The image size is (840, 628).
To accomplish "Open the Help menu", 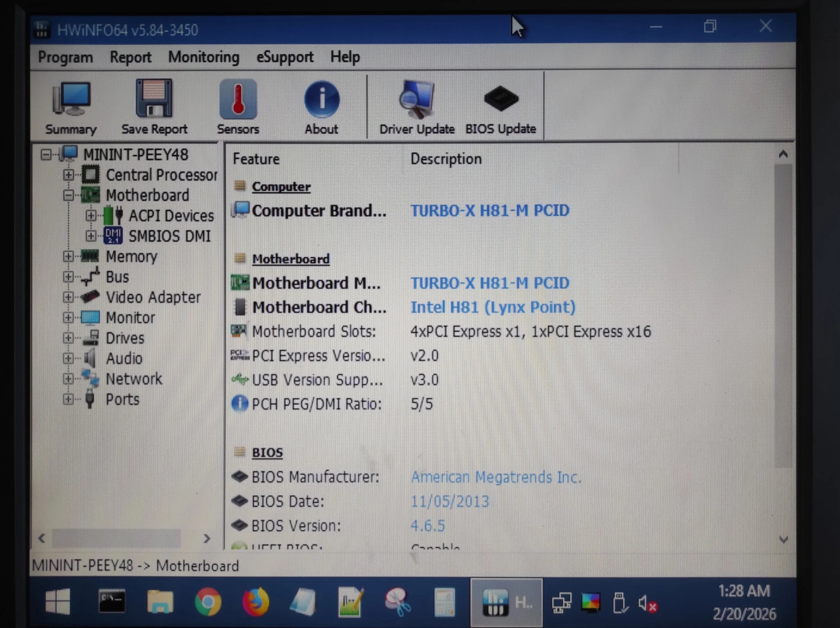I will click(345, 57).
